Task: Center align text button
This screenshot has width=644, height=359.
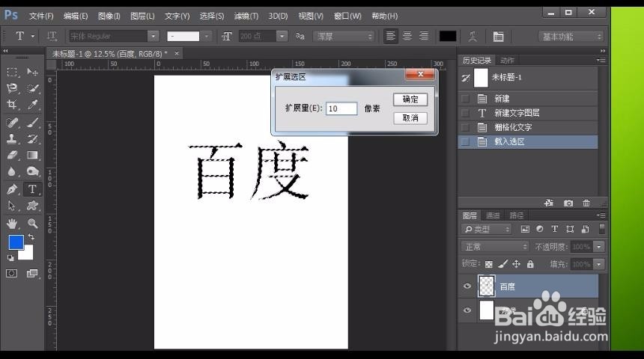Action: pos(407,36)
